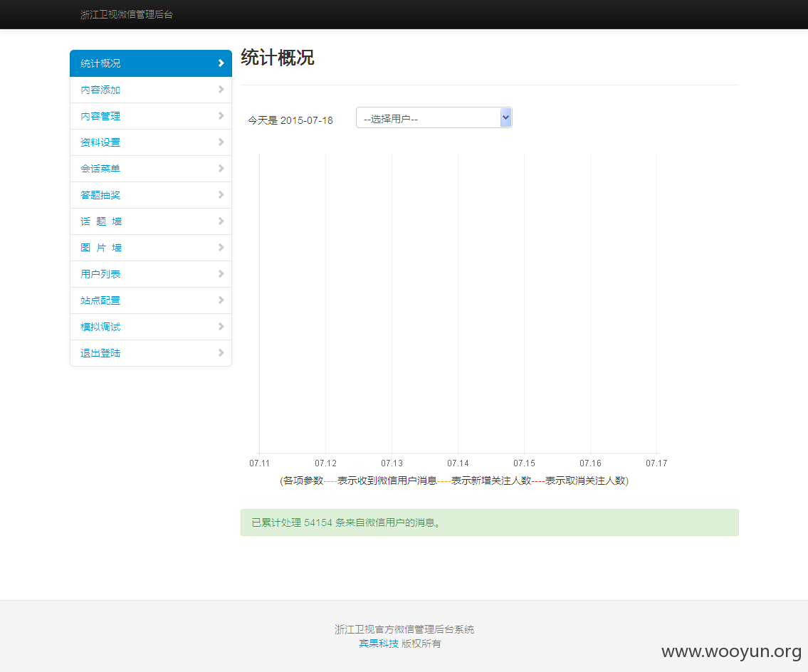The width and height of the screenshot is (808, 672).
Task: Click the 07.16 chart axis label
Action: point(591,463)
